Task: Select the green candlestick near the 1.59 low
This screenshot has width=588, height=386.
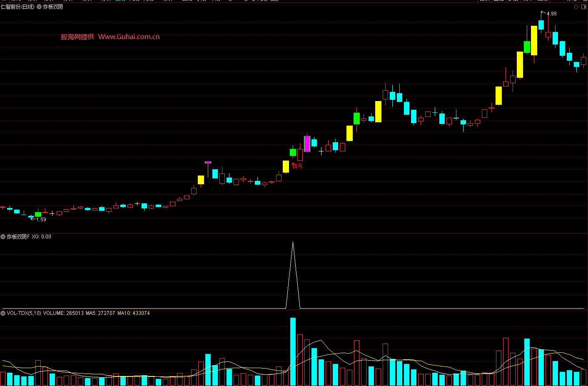Action: [38, 214]
